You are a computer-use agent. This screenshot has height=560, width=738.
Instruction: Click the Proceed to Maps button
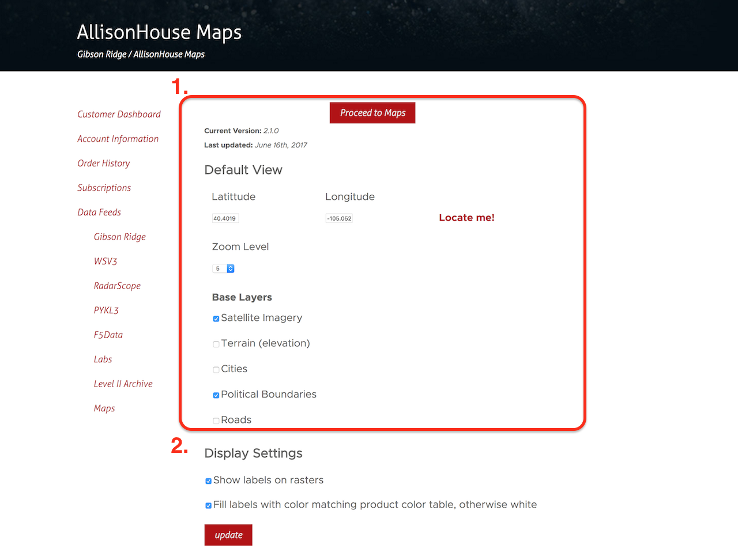pyautogui.click(x=372, y=113)
